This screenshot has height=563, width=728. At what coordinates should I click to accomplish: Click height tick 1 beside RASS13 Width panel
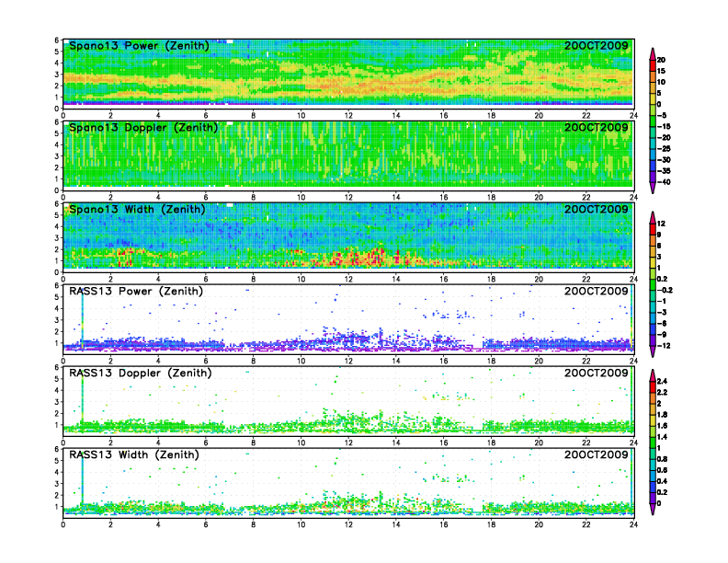click(x=57, y=507)
